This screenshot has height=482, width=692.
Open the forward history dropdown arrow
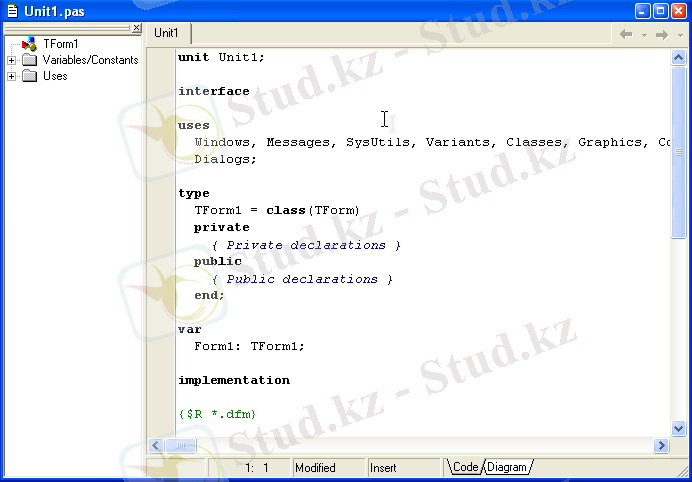680,35
